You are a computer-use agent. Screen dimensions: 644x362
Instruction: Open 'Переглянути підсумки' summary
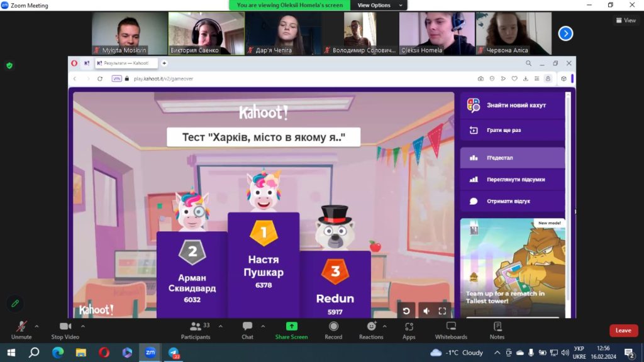point(513,179)
